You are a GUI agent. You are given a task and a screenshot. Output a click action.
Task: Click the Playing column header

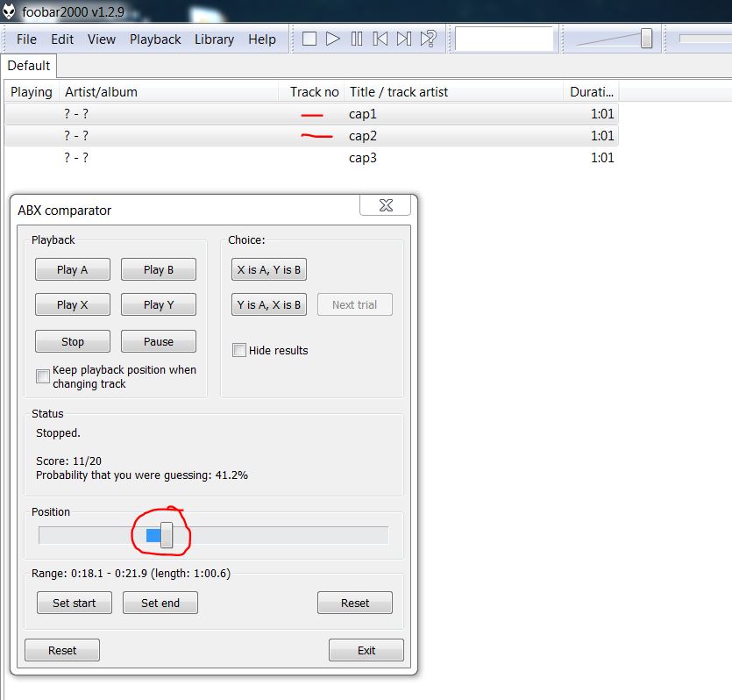click(x=32, y=92)
